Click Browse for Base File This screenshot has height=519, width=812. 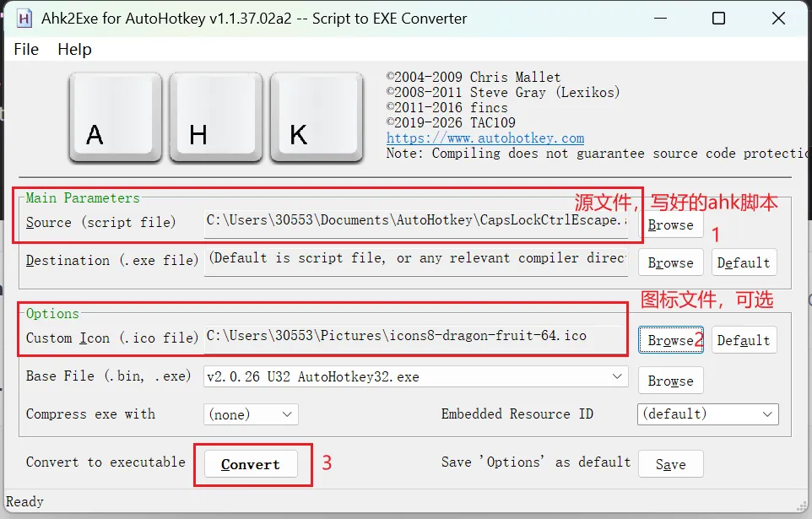[x=671, y=381]
